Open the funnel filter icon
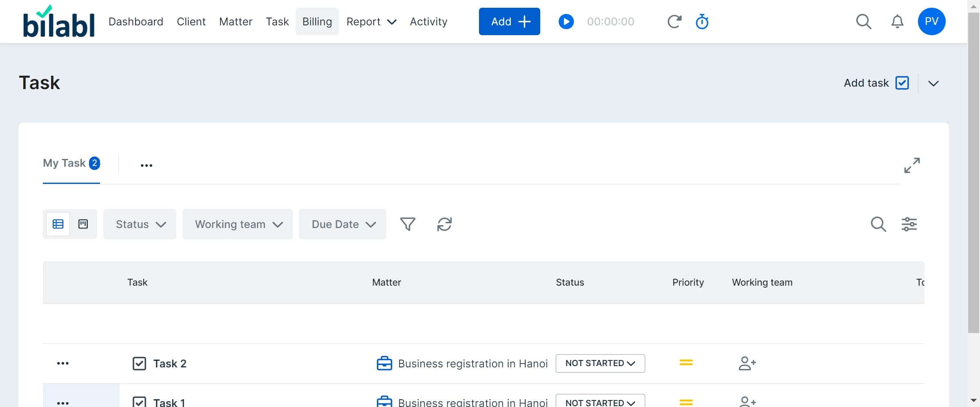 (x=408, y=224)
